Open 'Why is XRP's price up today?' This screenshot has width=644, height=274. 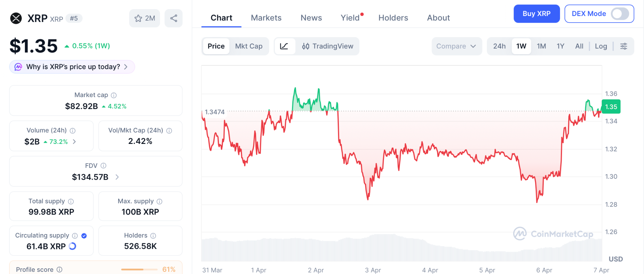(x=72, y=67)
